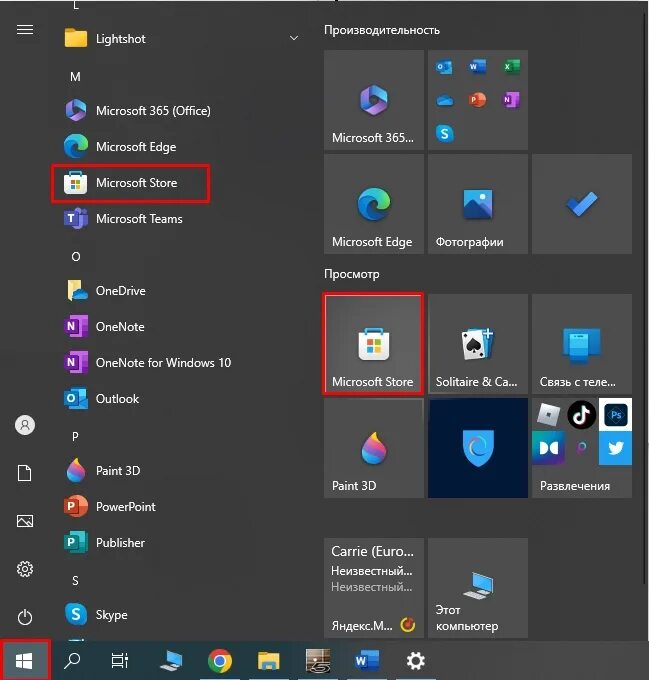Click the letter S section header
Image resolution: width=649 pixels, height=680 pixels.
coord(75,581)
